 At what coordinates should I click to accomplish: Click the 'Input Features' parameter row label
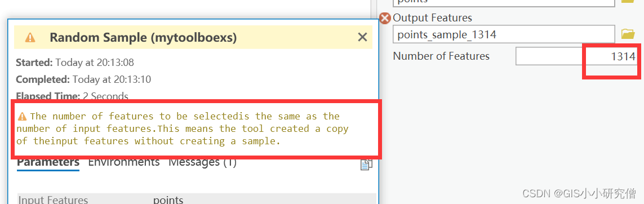click(54, 200)
